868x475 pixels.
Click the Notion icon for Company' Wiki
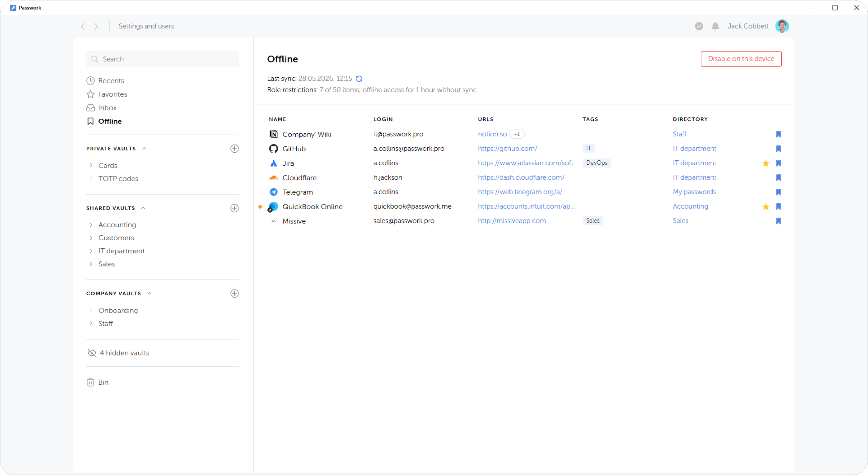pyautogui.click(x=273, y=135)
